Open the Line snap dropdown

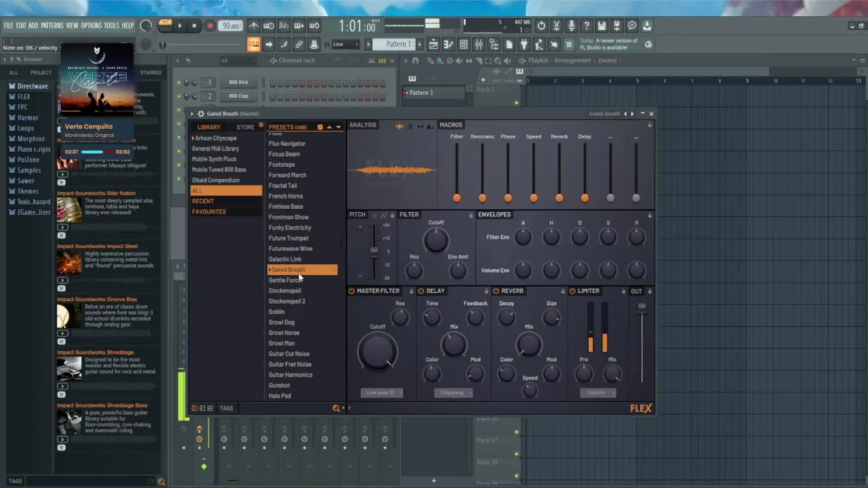(347, 44)
